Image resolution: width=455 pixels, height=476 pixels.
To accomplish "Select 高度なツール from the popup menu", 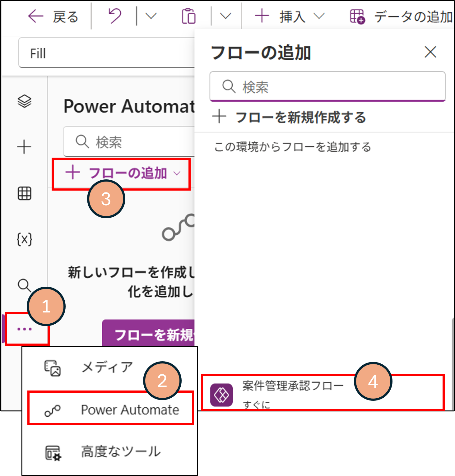I will (121, 452).
